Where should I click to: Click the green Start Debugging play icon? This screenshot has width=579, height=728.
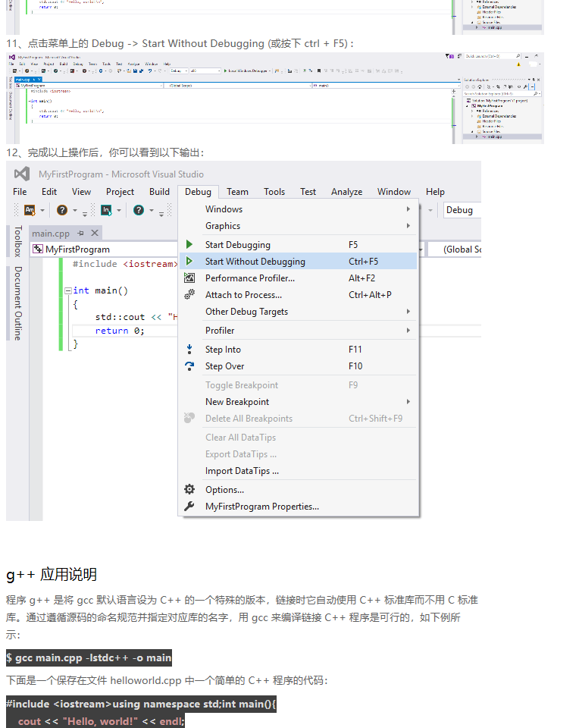[x=189, y=244]
